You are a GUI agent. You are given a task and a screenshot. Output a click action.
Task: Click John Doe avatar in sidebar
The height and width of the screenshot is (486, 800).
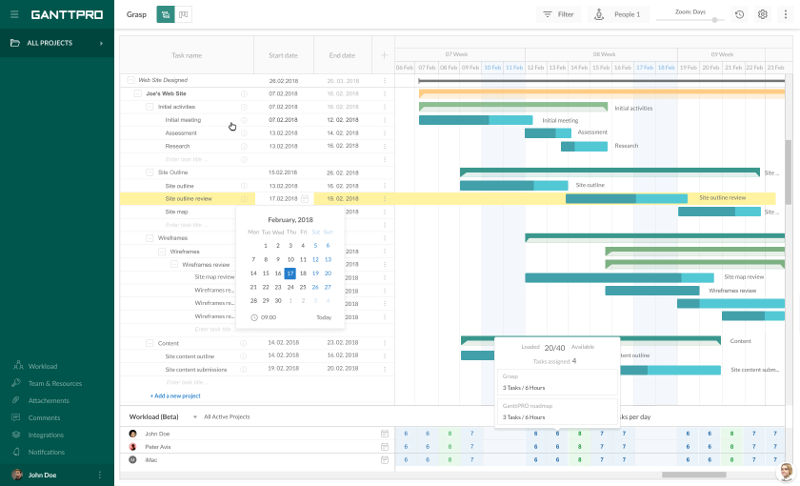point(17,475)
